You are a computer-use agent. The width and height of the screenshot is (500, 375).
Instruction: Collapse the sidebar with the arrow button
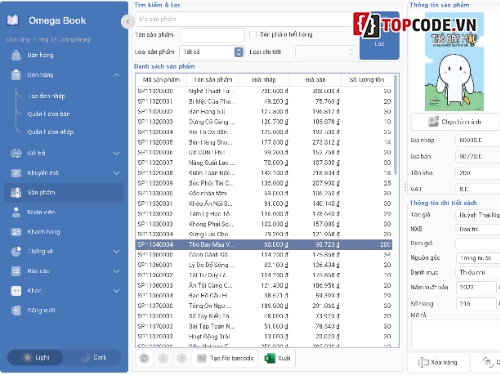(127, 22)
